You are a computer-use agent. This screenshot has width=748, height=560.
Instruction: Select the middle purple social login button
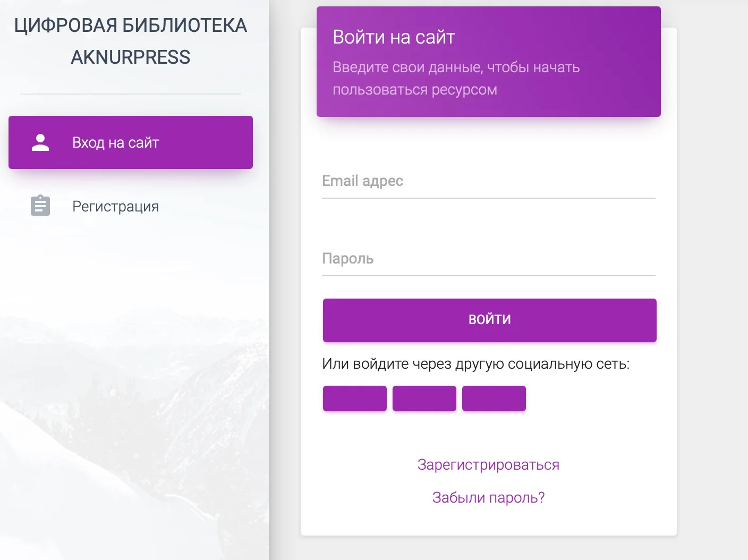424,398
